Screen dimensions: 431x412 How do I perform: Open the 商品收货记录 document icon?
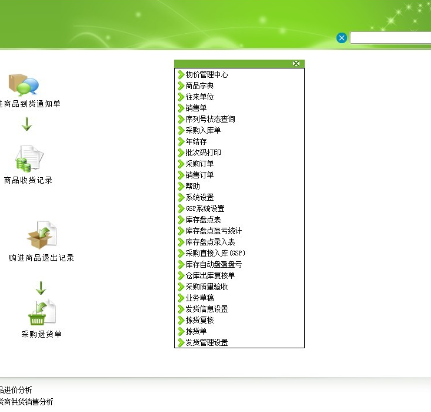point(29,158)
